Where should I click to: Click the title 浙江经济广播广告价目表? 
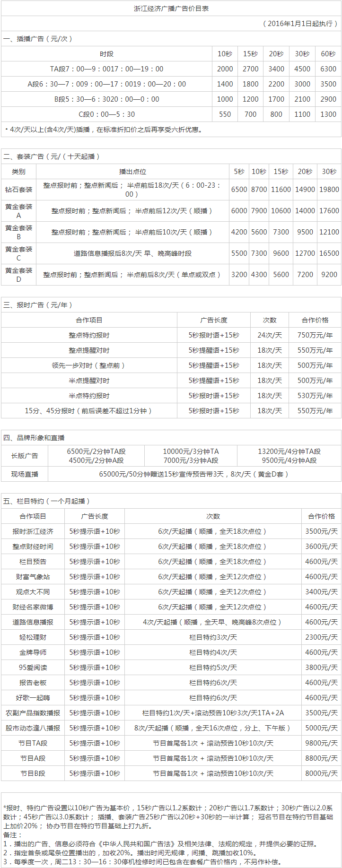[x=171, y=9]
